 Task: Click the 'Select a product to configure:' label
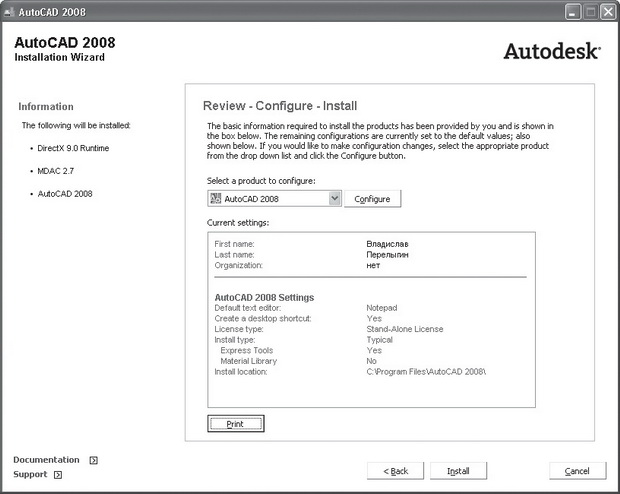pyautogui.click(x=261, y=181)
